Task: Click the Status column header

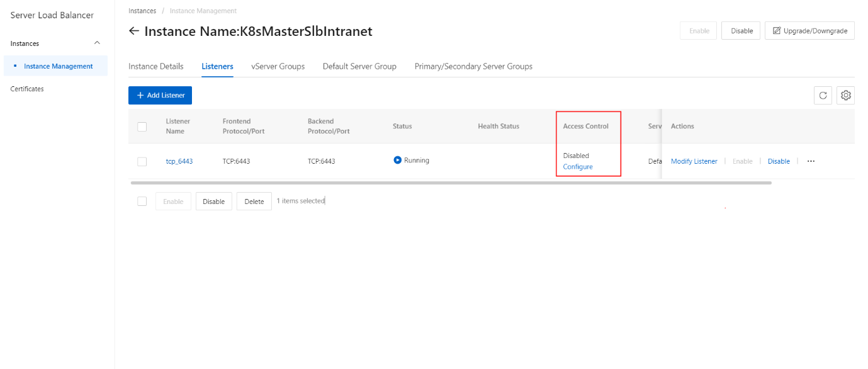Action: point(402,126)
